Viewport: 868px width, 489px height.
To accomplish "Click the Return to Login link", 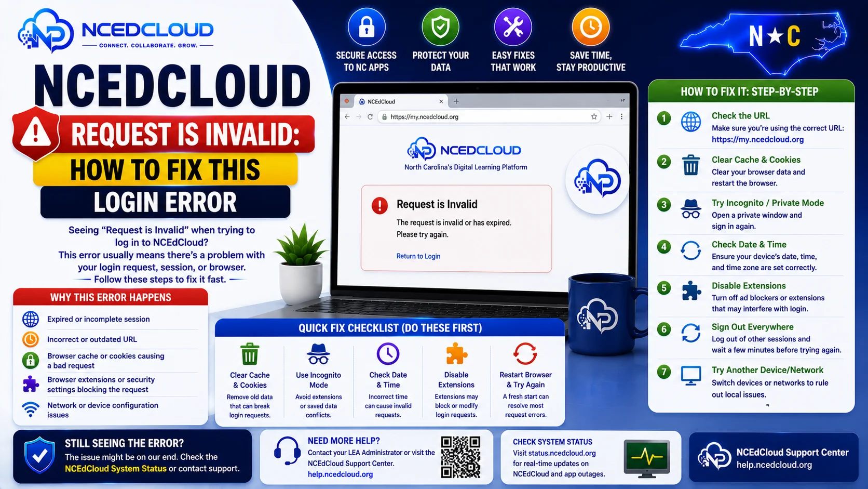I will [418, 256].
